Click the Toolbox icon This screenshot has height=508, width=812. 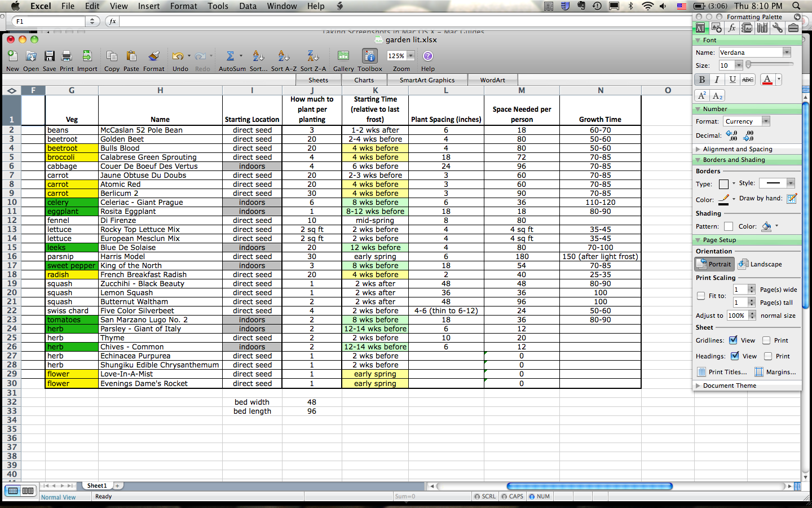369,56
